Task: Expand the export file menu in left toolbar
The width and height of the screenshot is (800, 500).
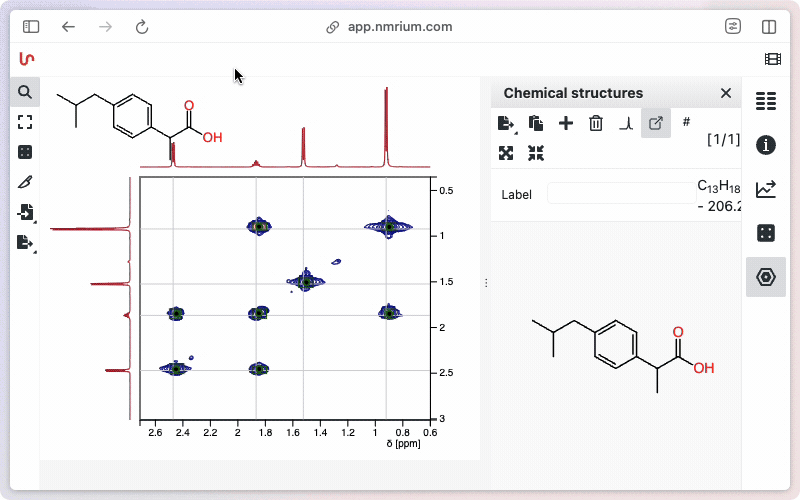Action: 25,242
